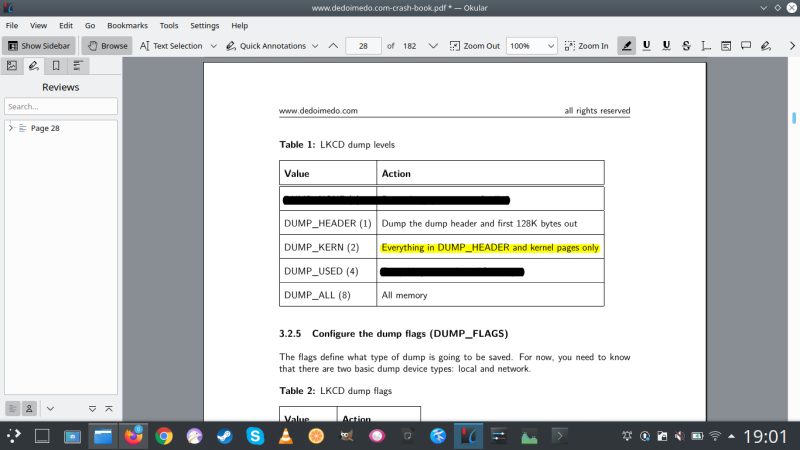Screen dimensions: 800x450
Task: Activate the Text Selection tool
Action: (x=171, y=46)
